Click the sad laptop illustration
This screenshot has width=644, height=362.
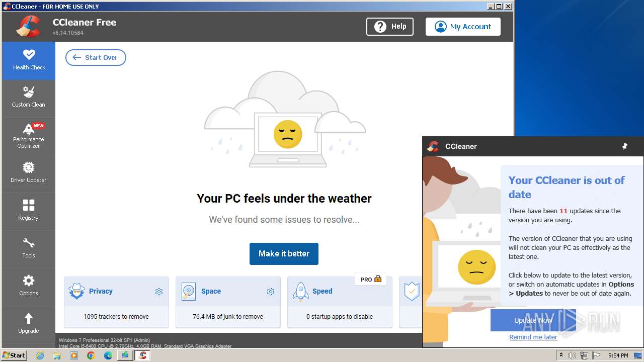(285, 120)
